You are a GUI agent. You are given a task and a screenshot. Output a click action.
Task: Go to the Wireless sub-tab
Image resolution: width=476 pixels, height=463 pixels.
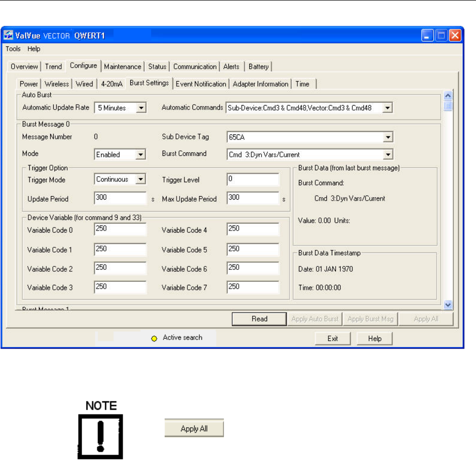click(57, 84)
